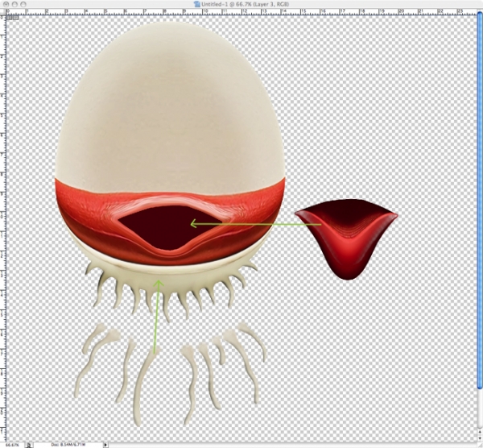Click the zoom percentage field showing 66.67%
The width and height of the screenshot is (483, 448).
pos(12,445)
